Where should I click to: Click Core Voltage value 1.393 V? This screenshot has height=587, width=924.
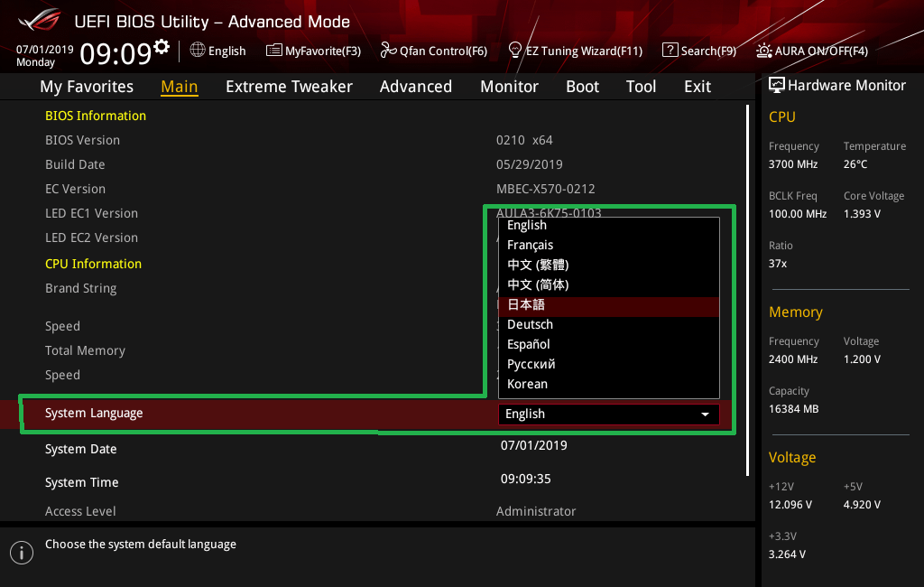862,214
